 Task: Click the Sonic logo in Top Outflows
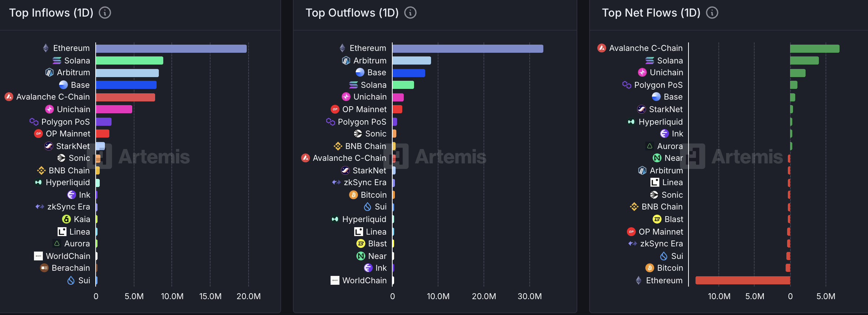coord(358,134)
